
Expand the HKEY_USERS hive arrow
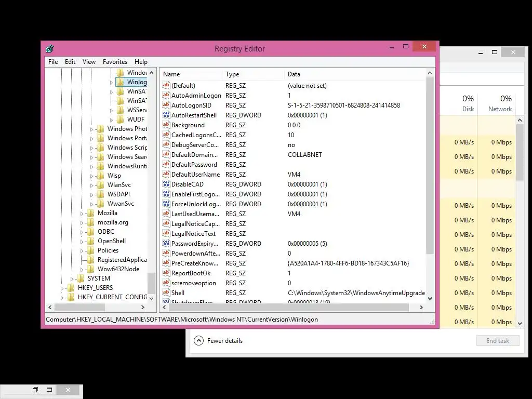pyautogui.click(x=62, y=288)
